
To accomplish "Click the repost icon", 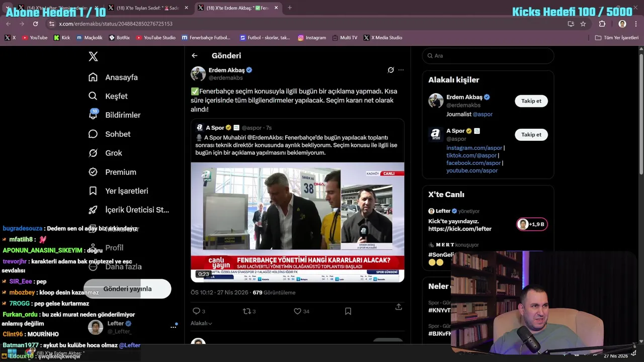I will [247, 311].
